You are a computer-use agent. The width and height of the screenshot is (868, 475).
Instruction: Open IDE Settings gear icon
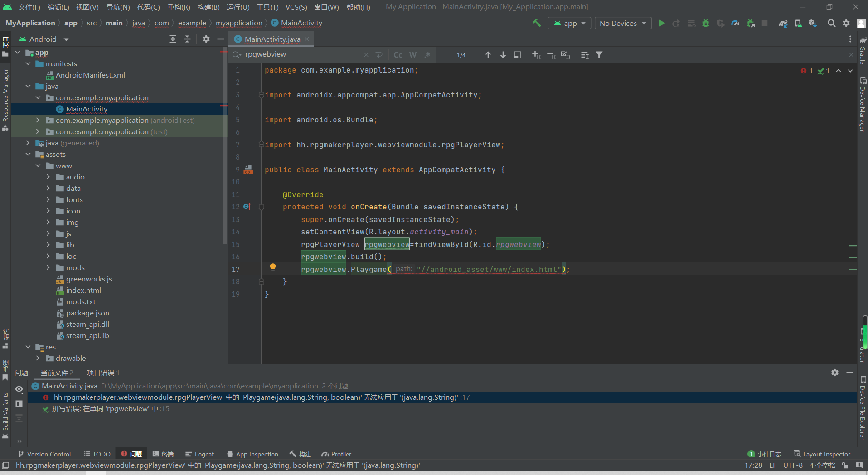click(x=846, y=23)
